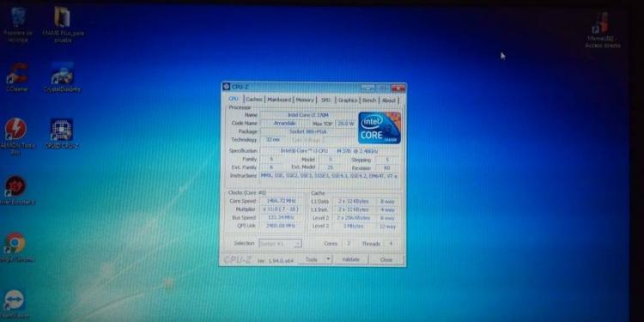Image resolution: width=644 pixels, height=322 pixels.
Task: Open the Recycle Bin desktop icon
Action: click(x=18, y=25)
